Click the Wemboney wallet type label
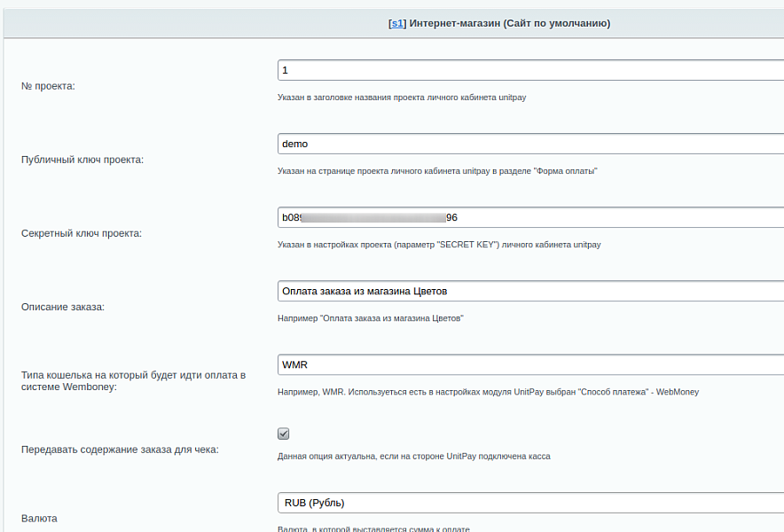Viewport: 784px width, 532px height. 132,380
